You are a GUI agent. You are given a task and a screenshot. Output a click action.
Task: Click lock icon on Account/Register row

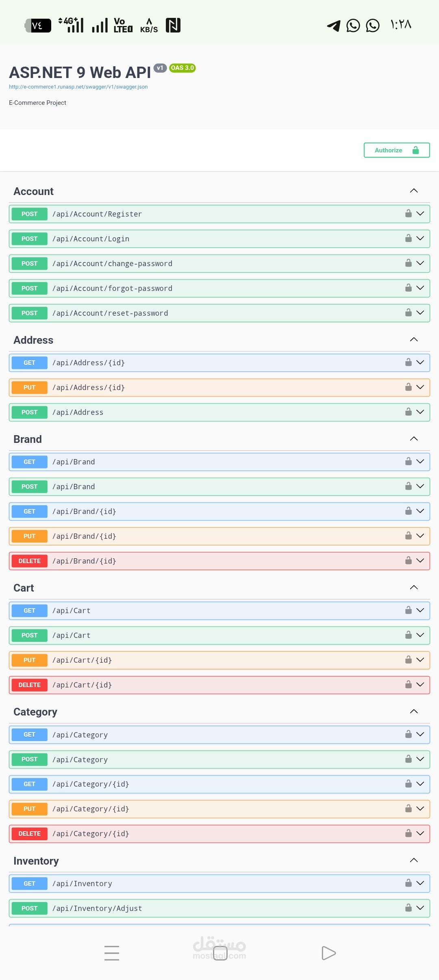point(409,213)
